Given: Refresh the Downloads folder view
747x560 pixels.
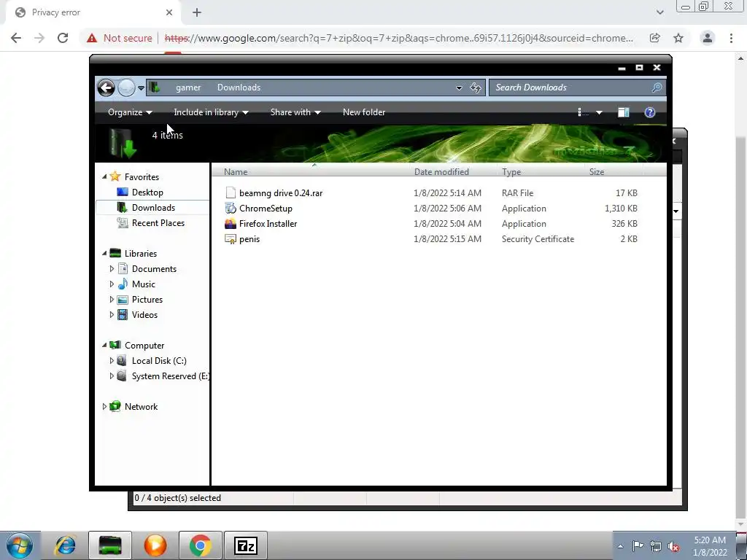Looking at the screenshot, I should click(476, 87).
